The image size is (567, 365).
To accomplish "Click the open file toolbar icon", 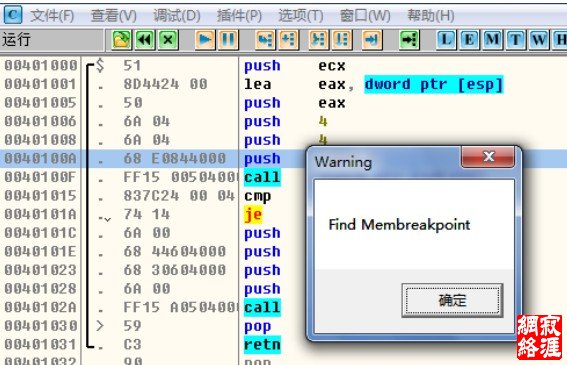I will click(x=122, y=39).
